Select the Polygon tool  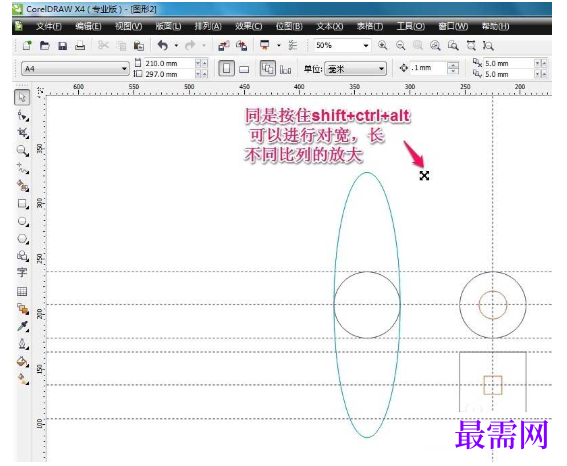pyautogui.click(x=23, y=239)
